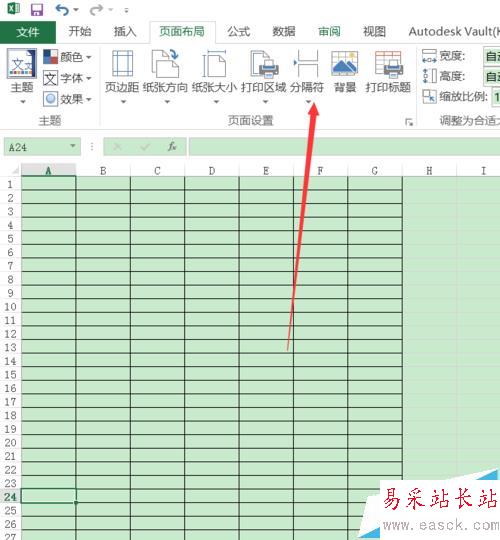Image resolution: width=500 pixels, height=540 pixels.
Task: Click cell B2
Action: (x=103, y=197)
